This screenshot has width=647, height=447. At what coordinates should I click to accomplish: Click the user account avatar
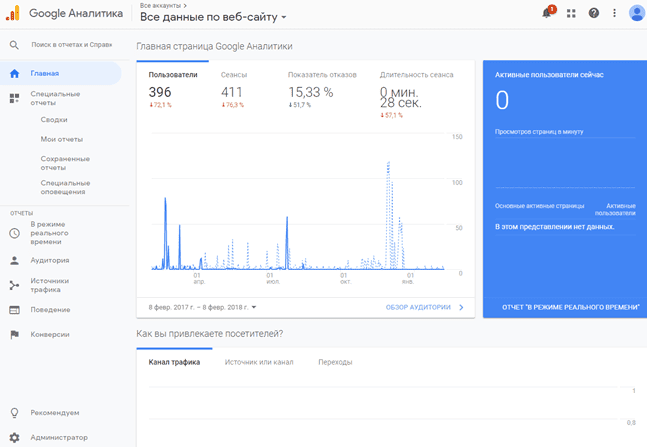click(x=637, y=13)
